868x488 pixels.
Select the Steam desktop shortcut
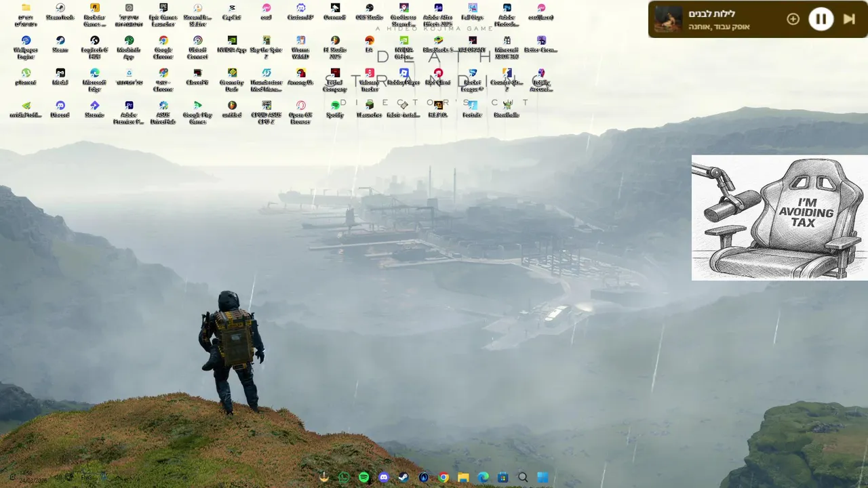(x=60, y=45)
